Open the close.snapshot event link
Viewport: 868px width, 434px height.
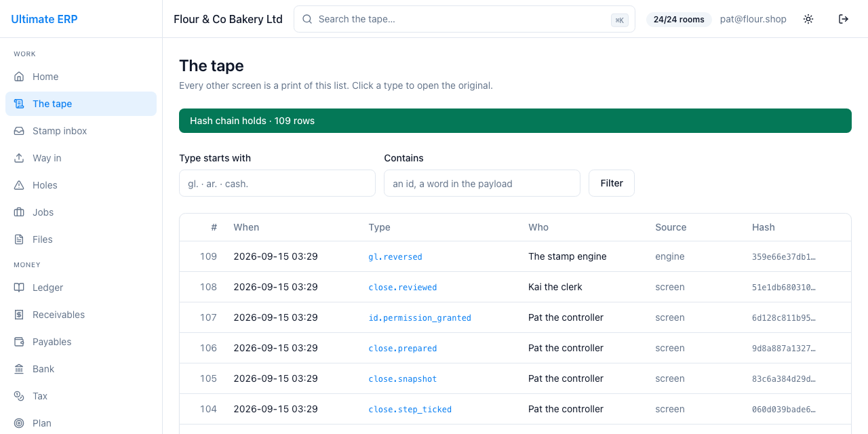[403, 379]
